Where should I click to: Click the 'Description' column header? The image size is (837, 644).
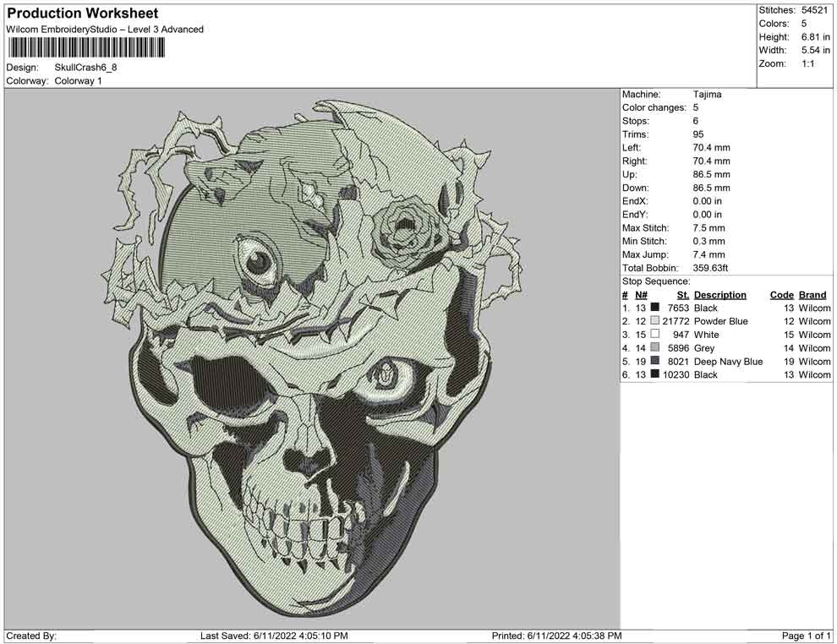(x=719, y=294)
